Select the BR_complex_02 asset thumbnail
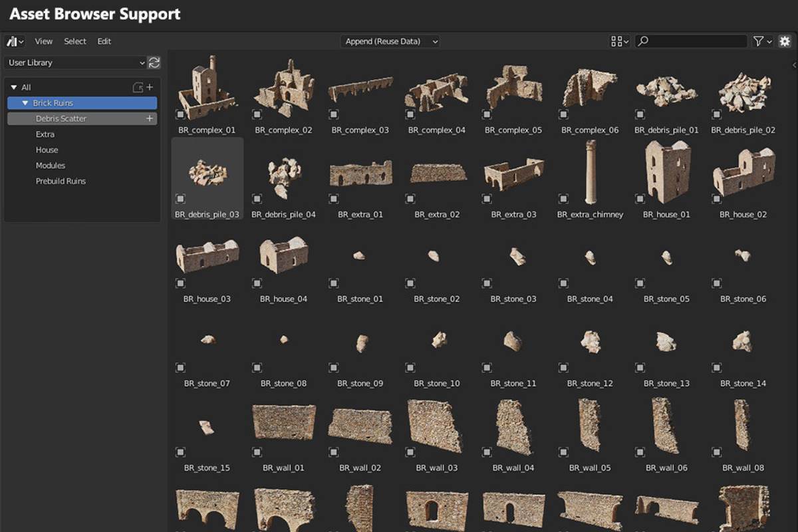This screenshot has width=798, height=532. point(284,88)
